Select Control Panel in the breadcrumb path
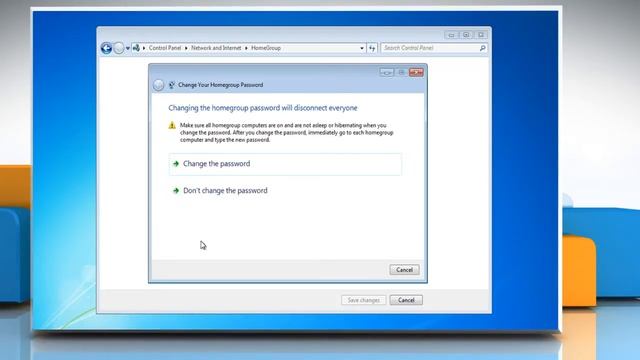This screenshot has height=360, width=640. [165, 48]
